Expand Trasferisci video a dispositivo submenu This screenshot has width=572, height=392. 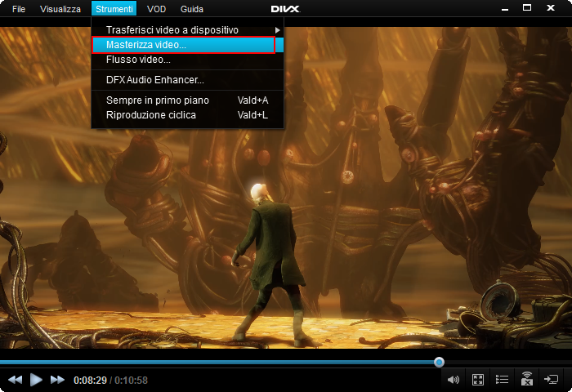(x=187, y=30)
